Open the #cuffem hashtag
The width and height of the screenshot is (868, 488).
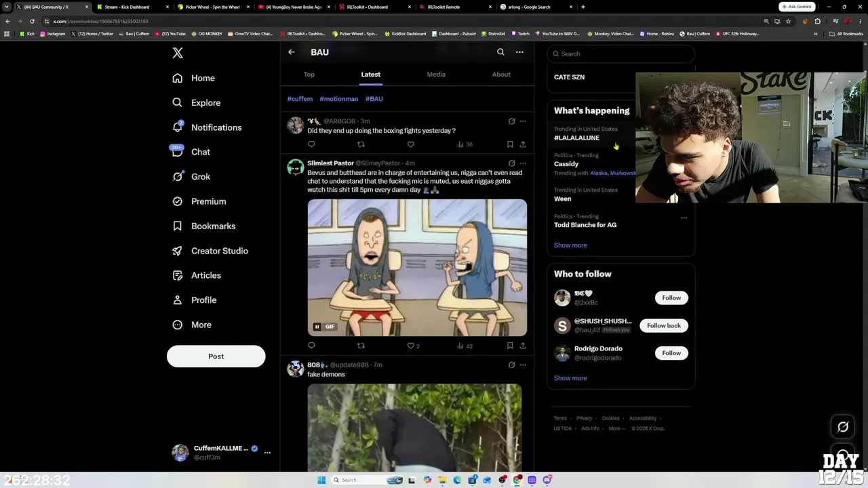click(x=300, y=99)
